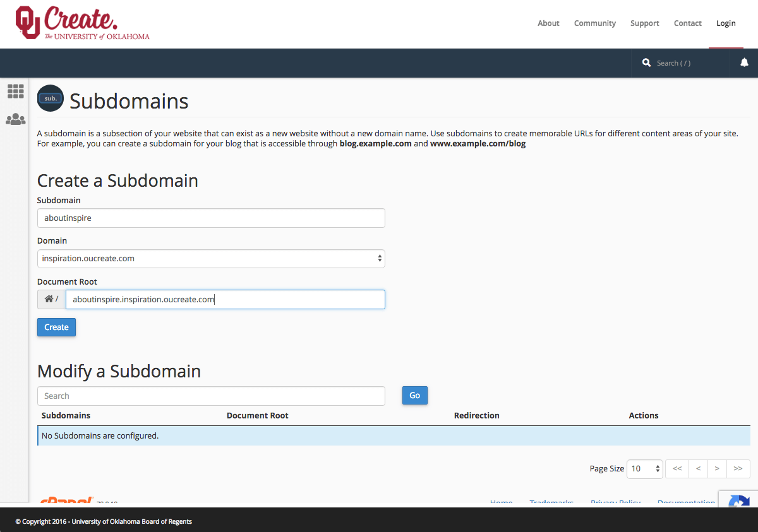758x532 pixels.
Task: Open the About menu item
Action: (548, 23)
